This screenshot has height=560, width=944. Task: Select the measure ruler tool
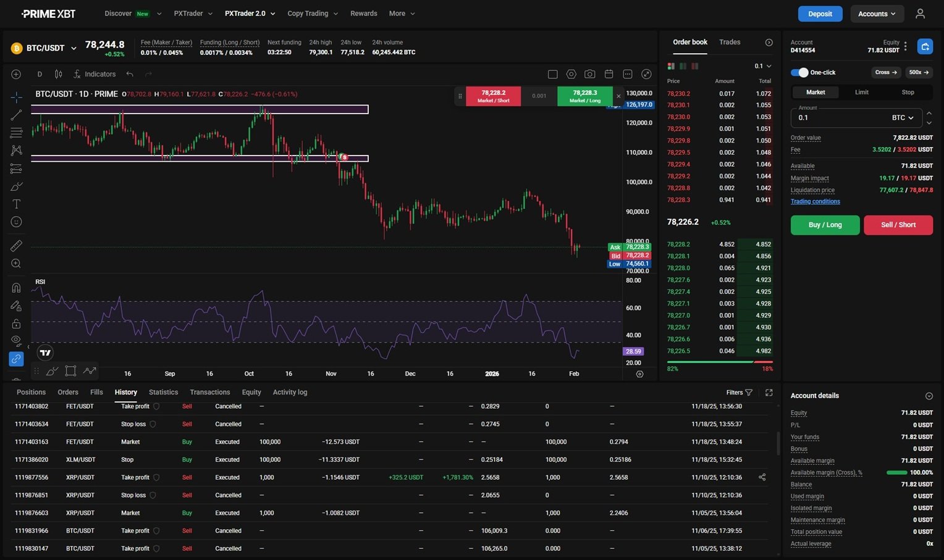click(x=16, y=246)
